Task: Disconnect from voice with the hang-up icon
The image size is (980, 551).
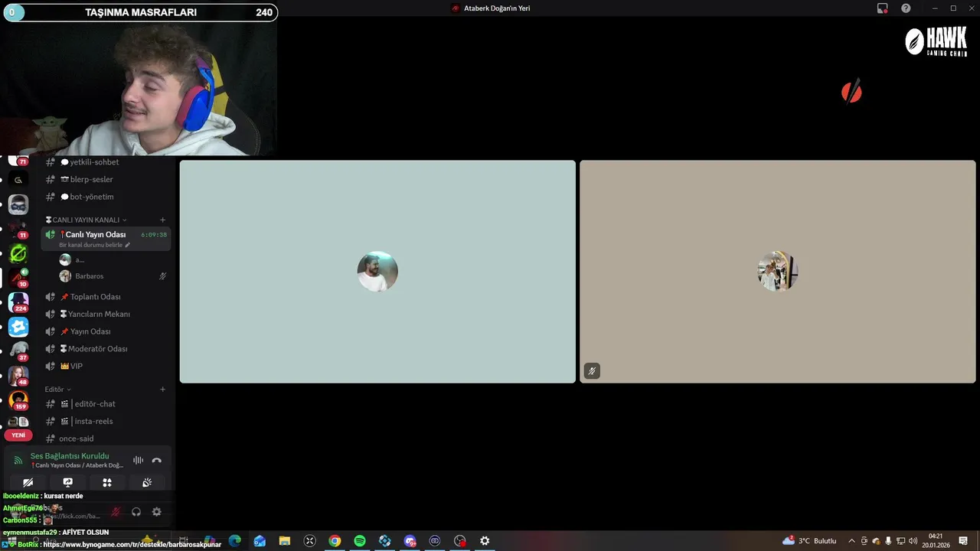Action: (x=157, y=461)
